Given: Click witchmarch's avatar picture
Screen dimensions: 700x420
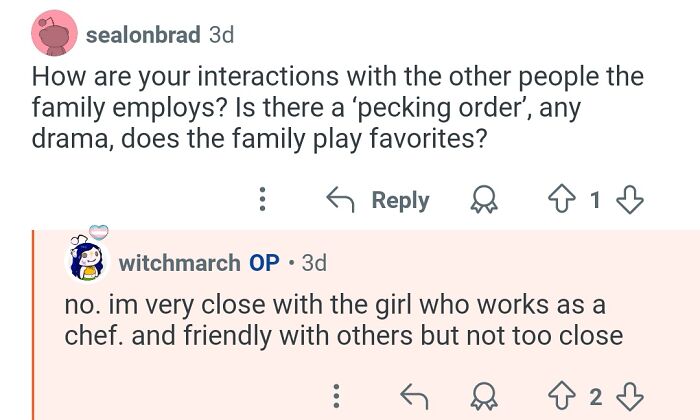Looking at the screenshot, I should [86, 260].
